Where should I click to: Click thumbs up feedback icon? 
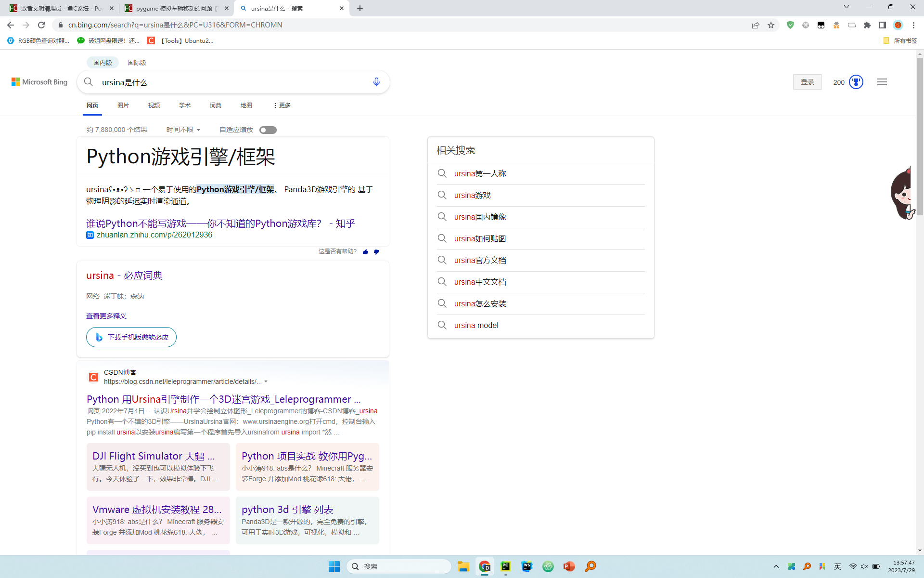(366, 251)
